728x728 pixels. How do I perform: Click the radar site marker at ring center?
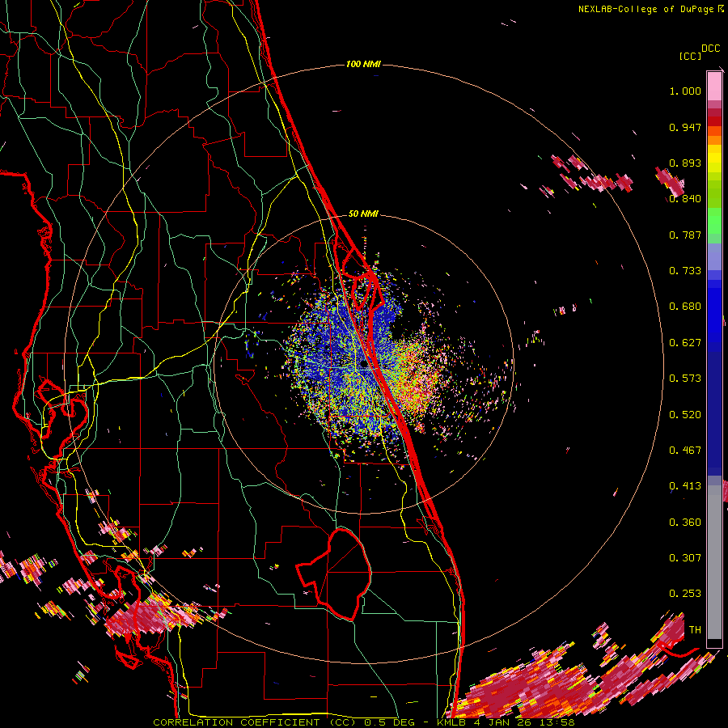click(363, 365)
